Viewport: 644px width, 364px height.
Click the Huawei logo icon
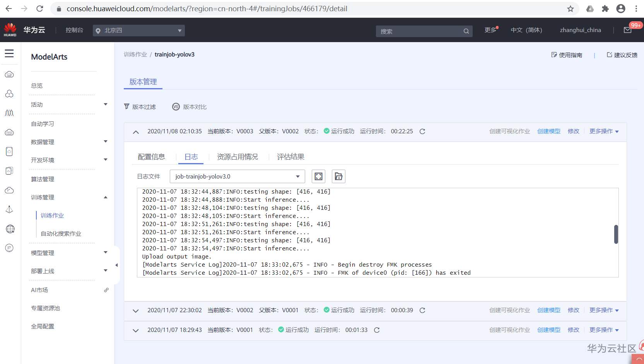(10, 30)
